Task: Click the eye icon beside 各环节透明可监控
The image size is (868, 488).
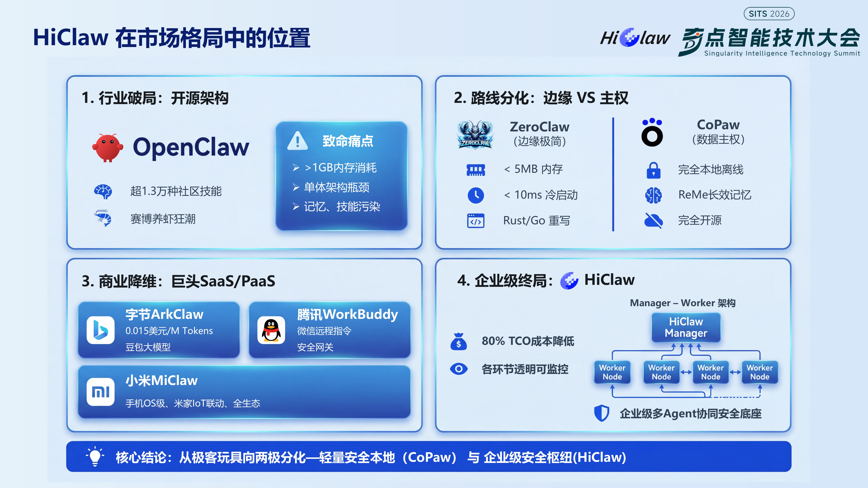Action: (x=459, y=369)
